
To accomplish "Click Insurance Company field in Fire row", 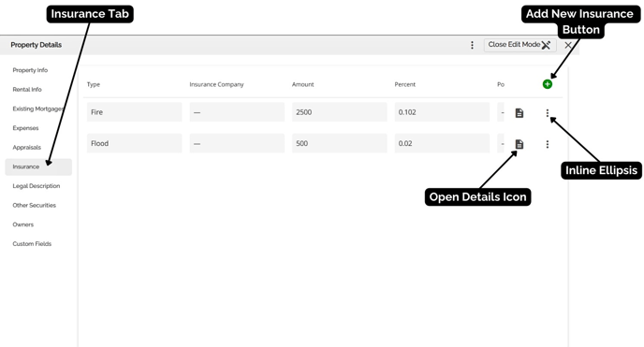I will click(x=237, y=112).
